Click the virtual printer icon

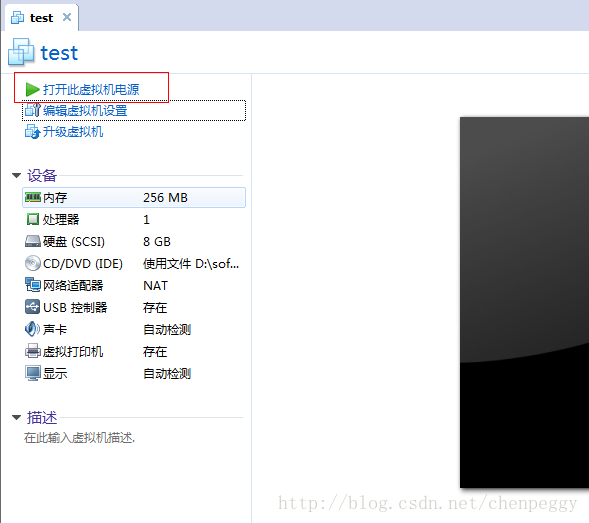(33, 351)
